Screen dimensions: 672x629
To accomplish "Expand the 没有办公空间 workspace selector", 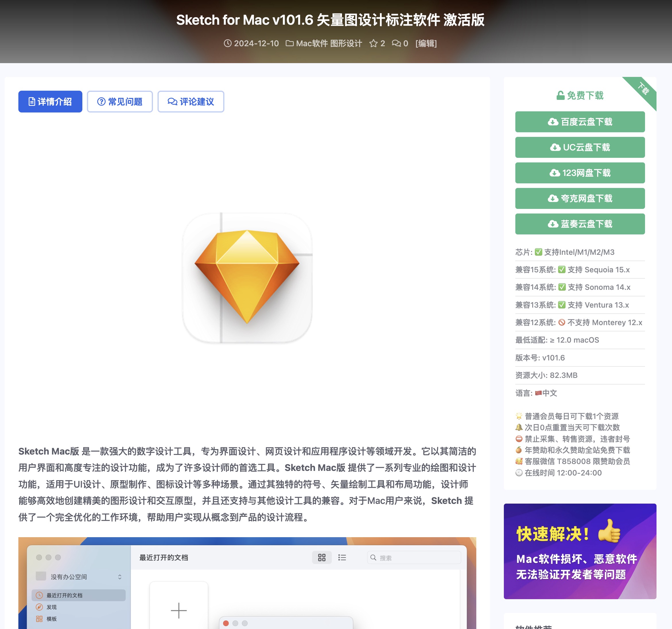I will coord(78,576).
